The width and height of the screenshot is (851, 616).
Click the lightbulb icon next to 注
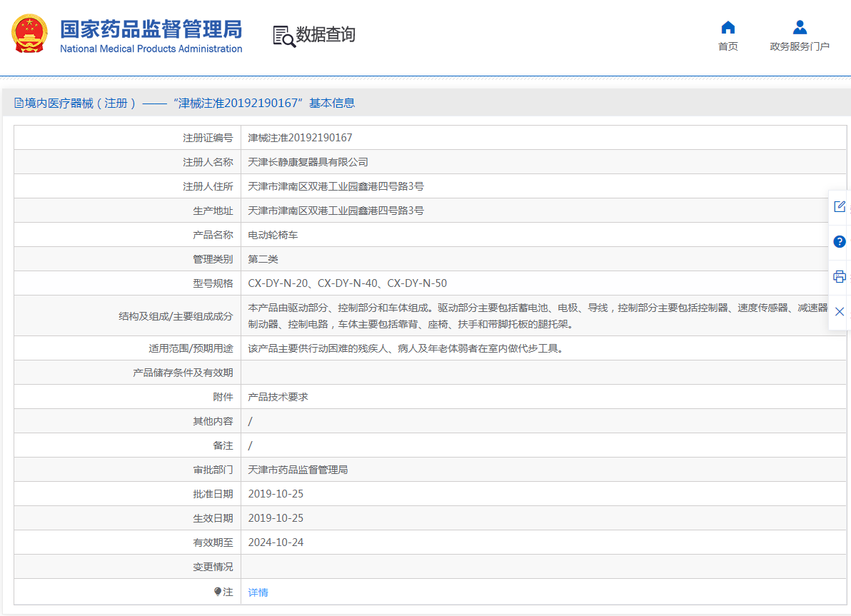[x=218, y=592]
